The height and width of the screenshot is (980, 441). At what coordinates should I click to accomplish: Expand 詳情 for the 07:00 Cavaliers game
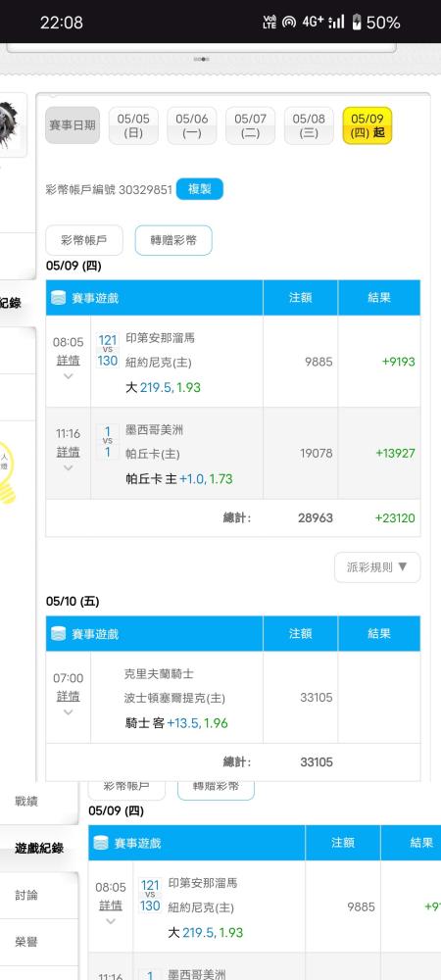pyautogui.click(x=68, y=696)
